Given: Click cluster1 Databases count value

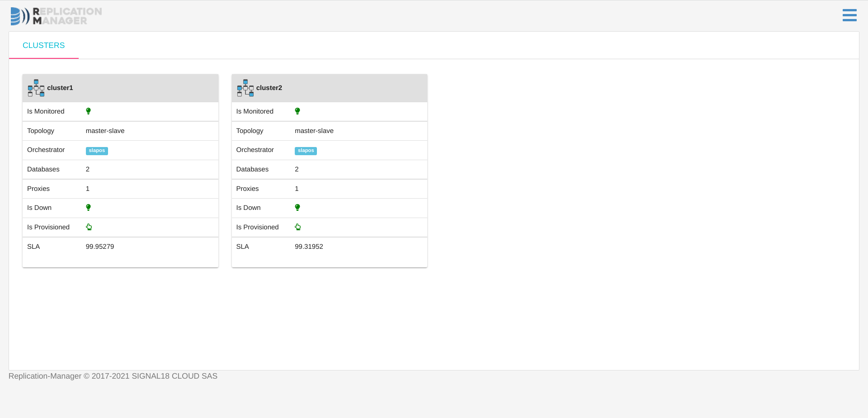Looking at the screenshot, I should point(88,169).
